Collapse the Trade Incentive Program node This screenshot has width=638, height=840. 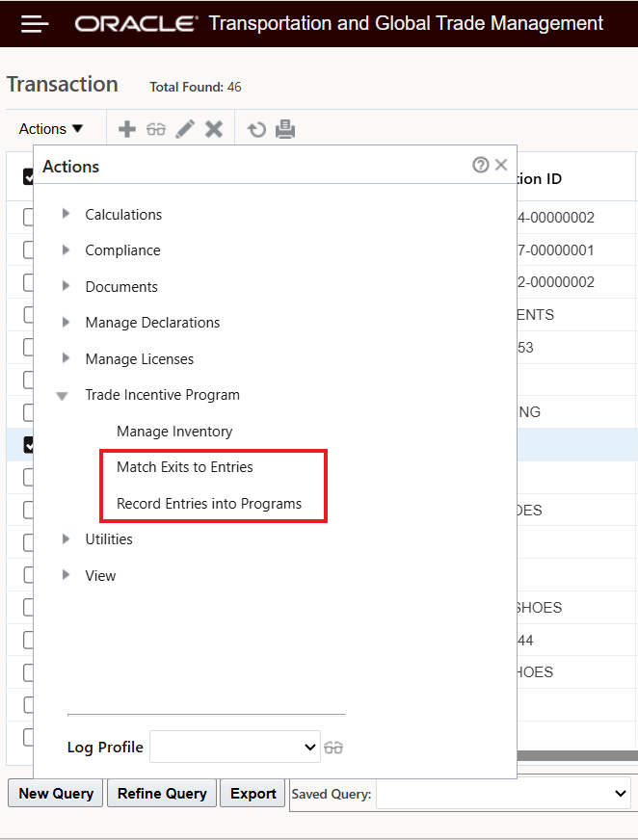coord(63,396)
